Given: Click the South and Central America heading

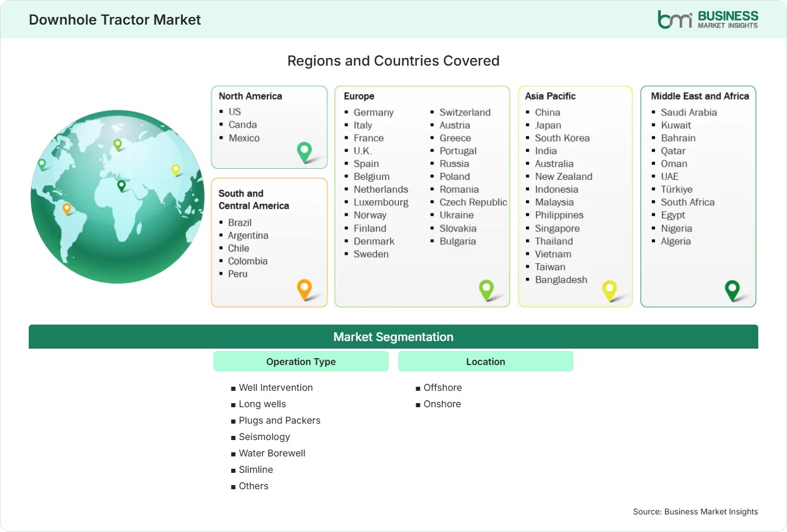Looking at the screenshot, I should pyautogui.click(x=254, y=199).
